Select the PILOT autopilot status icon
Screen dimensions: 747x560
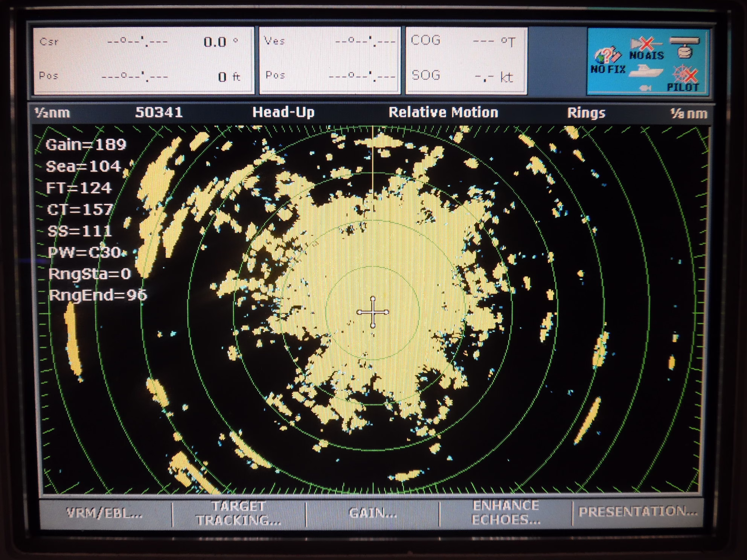(x=683, y=79)
